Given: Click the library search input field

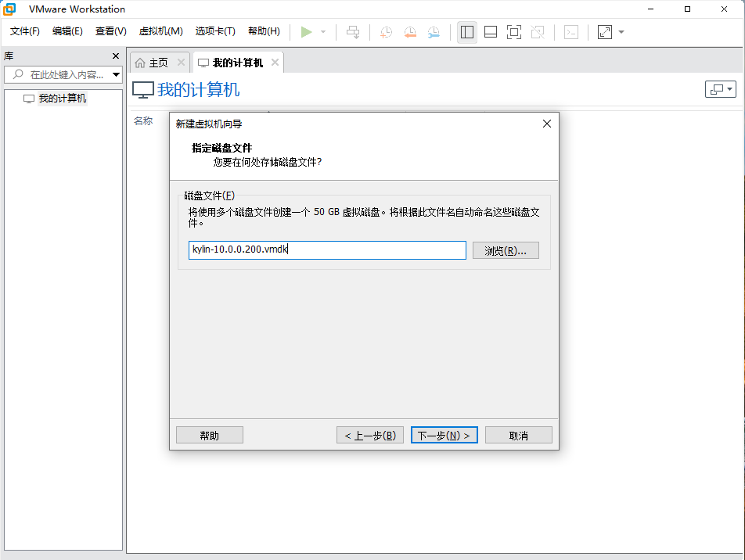Looking at the screenshot, I should (63, 74).
